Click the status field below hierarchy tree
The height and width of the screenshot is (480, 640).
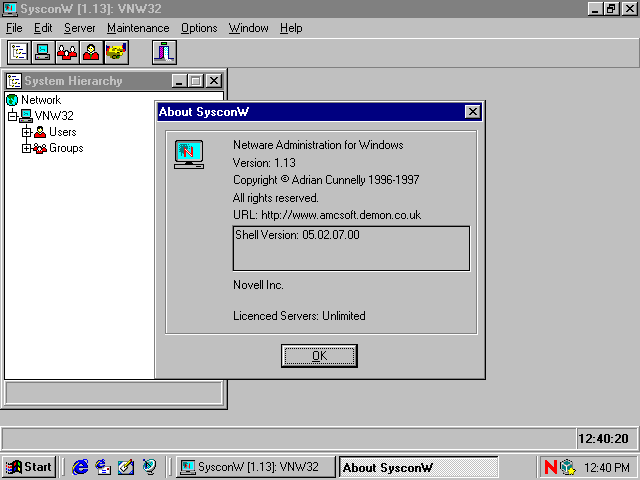[x=114, y=393]
